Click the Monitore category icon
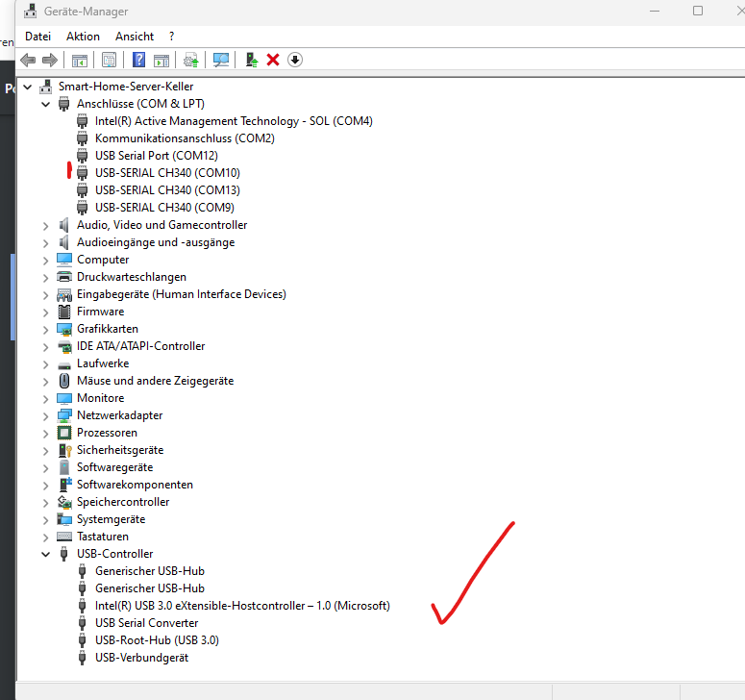 64,398
